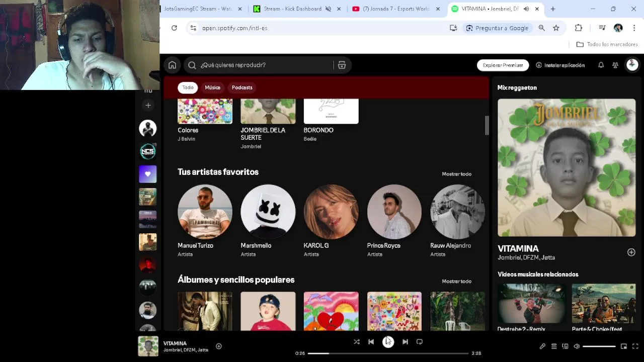
Task: Switch to Stream - Kick Dashboard tab
Action: pos(292,9)
